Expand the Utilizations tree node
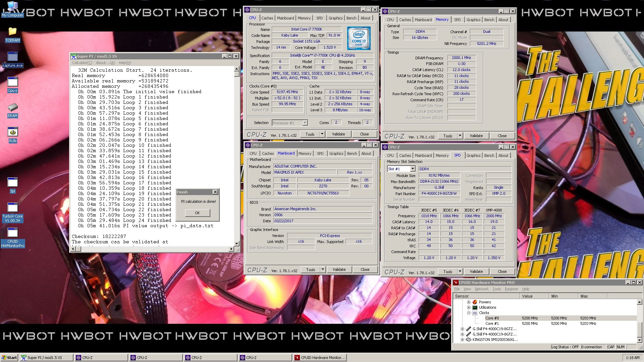 click(469, 307)
